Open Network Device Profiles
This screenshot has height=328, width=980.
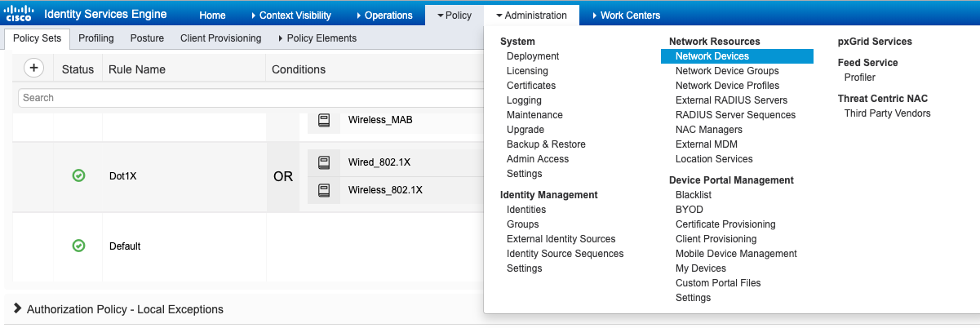coord(727,86)
